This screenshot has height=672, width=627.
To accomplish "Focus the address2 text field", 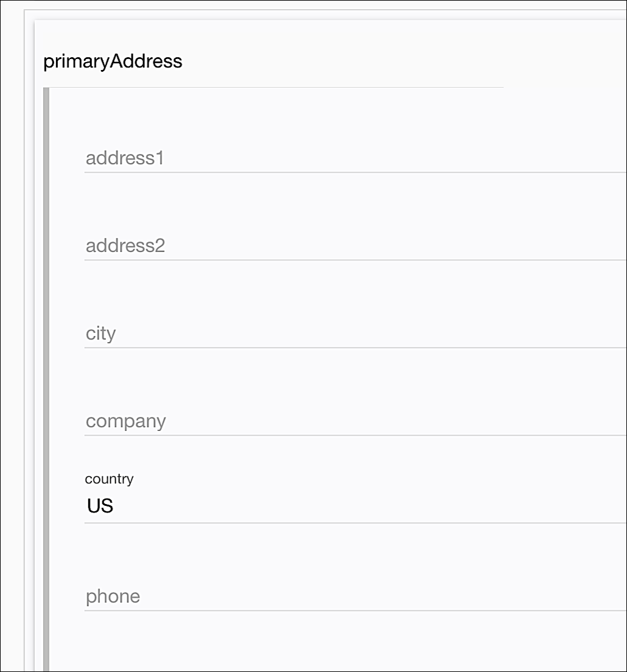I will (353, 247).
